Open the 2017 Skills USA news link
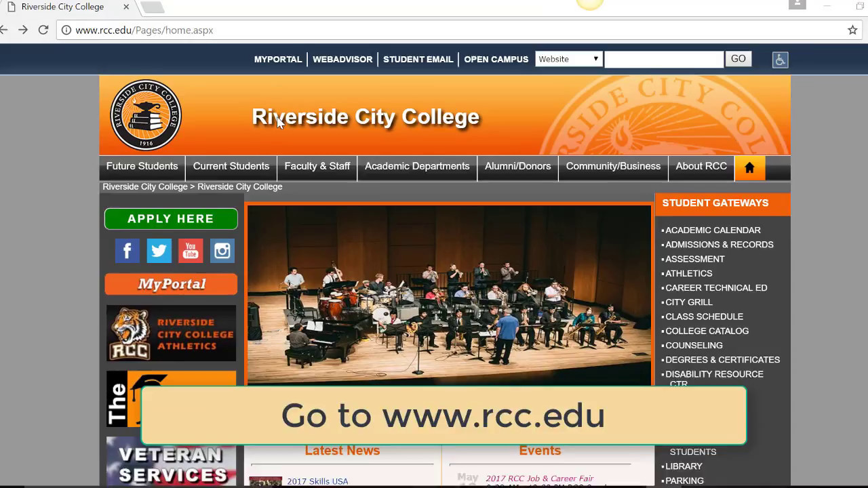Viewport: 868px width, 488px height. 317,481
